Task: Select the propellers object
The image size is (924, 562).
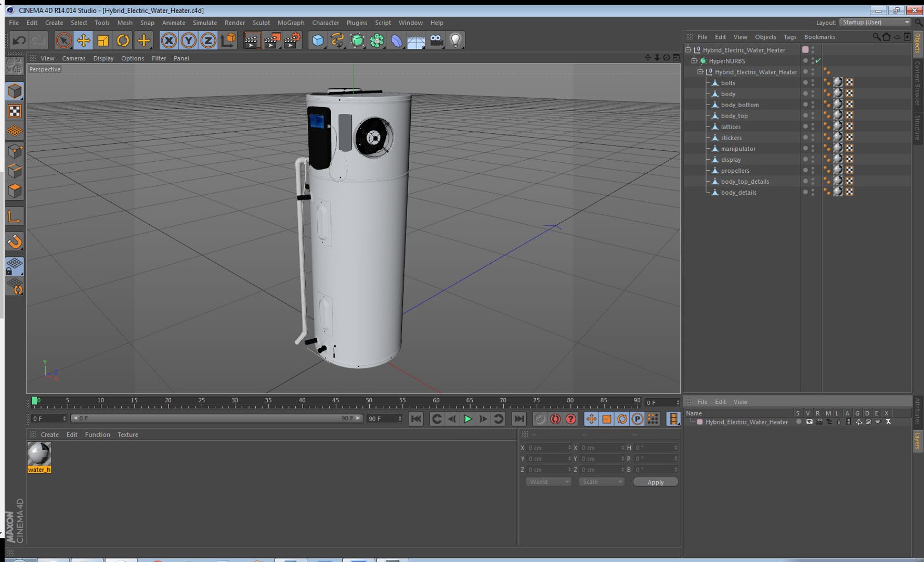Action: (x=735, y=171)
